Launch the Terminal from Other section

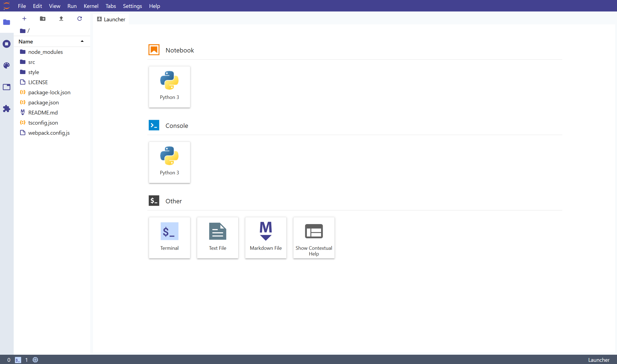[x=169, y=237]
